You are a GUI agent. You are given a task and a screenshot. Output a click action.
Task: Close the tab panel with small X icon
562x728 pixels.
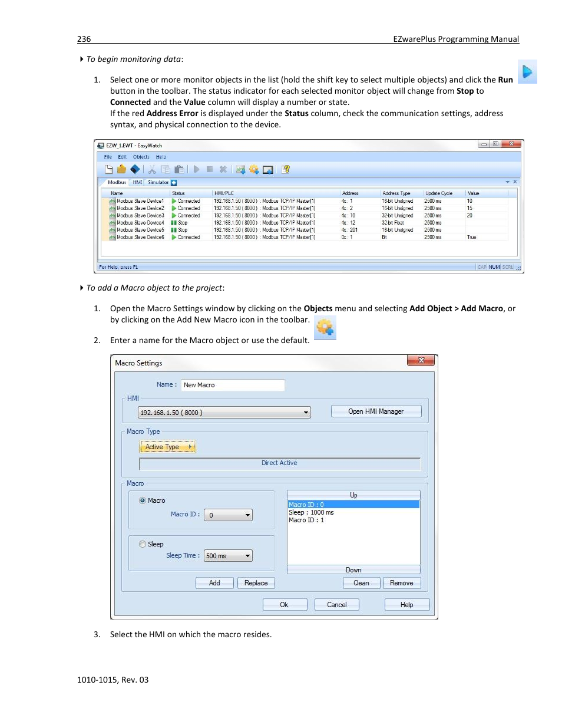click(x=515, y=182)
